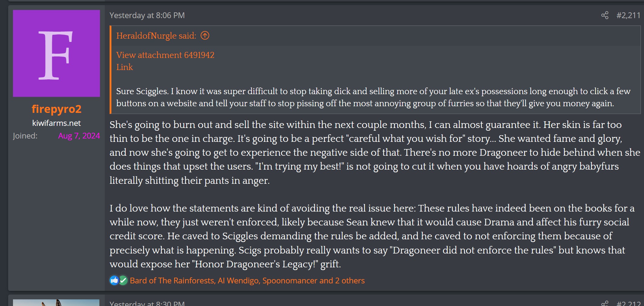Open post number #2,211 permalink
The image size is (644, 306).
[x=628, y=15]
